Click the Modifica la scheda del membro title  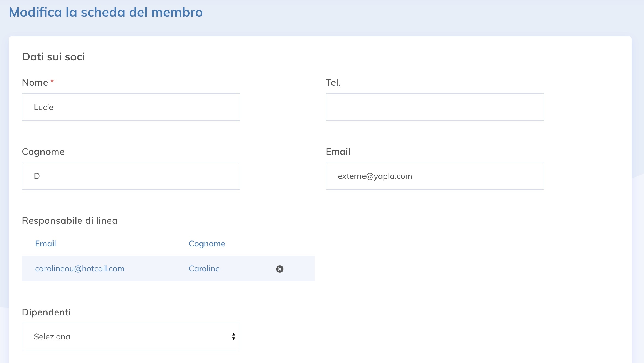(106, 12)
